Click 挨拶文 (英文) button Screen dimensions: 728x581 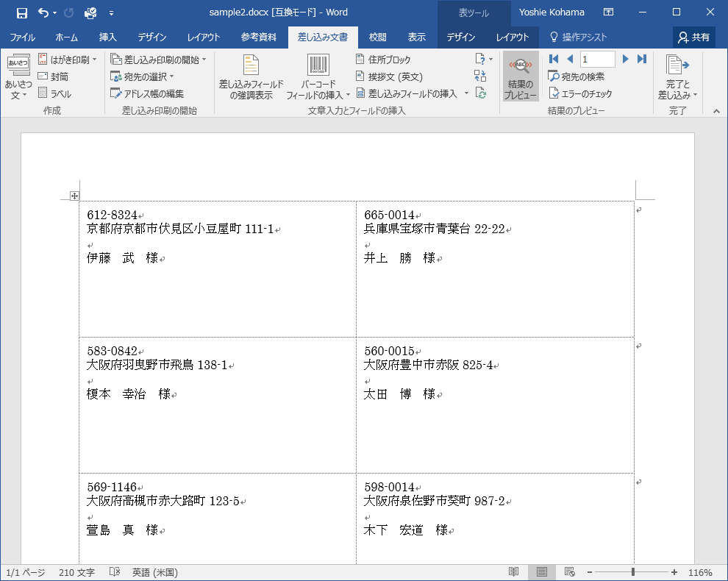click(x=389, y=76)
